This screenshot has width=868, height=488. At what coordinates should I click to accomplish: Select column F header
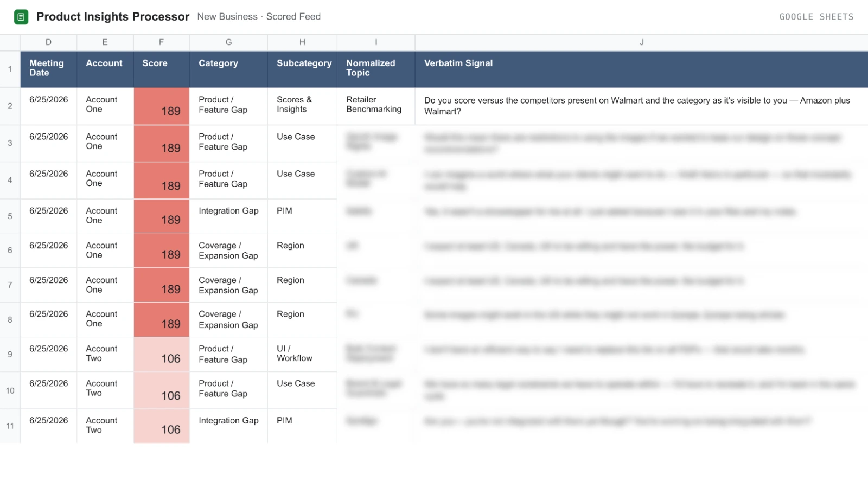pyautogui.click(x=162, y=42)
